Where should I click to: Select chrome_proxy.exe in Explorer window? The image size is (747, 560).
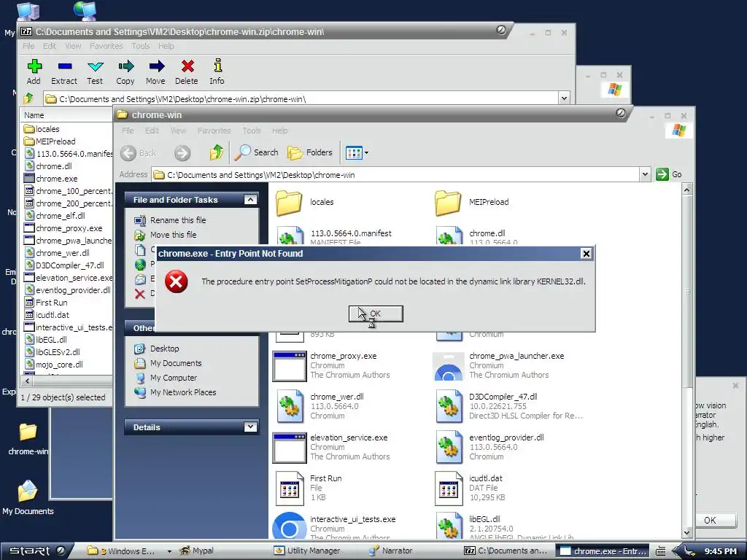[x=331, y=366]
